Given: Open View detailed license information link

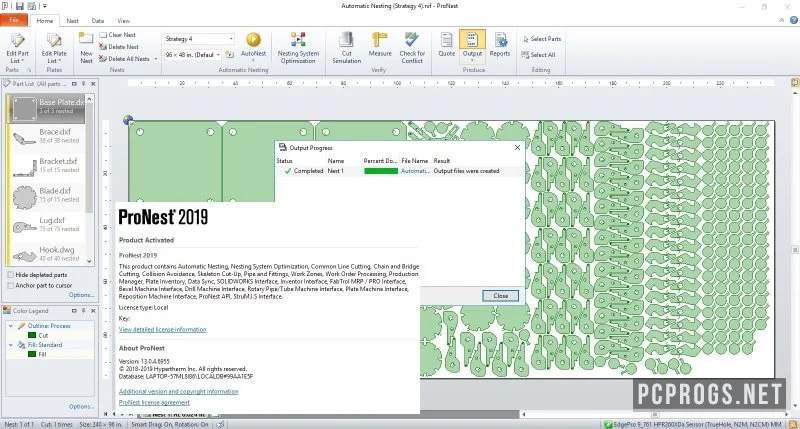Looking at the screenshot, I should click(x=163, y=330).
